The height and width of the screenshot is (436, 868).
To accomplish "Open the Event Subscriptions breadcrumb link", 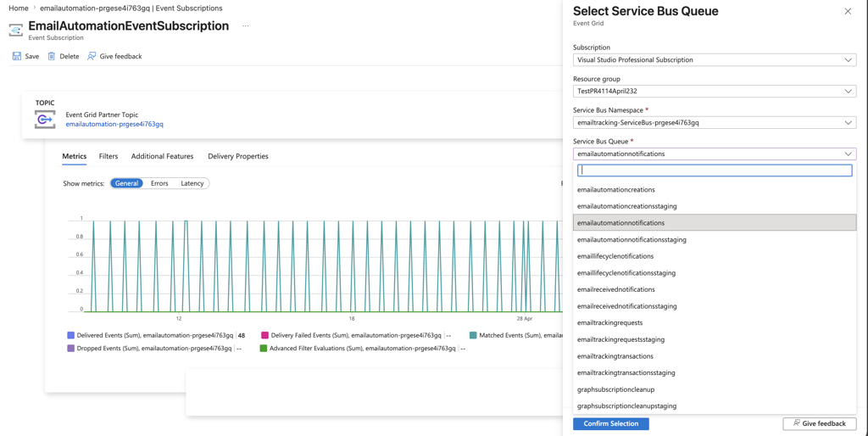I will [131, 8].
